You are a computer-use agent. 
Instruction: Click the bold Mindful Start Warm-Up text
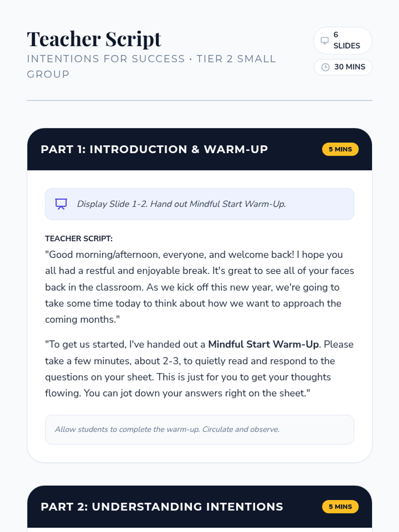[x=263, y=344]
